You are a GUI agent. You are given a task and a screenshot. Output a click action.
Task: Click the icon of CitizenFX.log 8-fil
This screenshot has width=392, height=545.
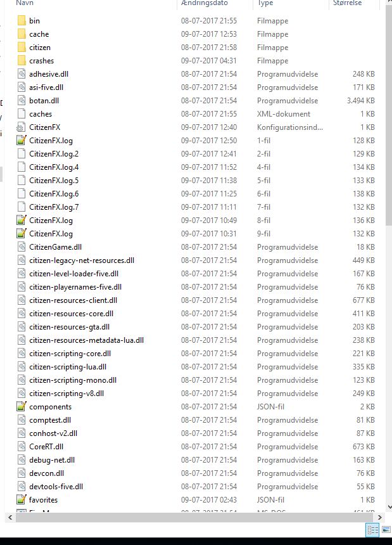(21, 221)
